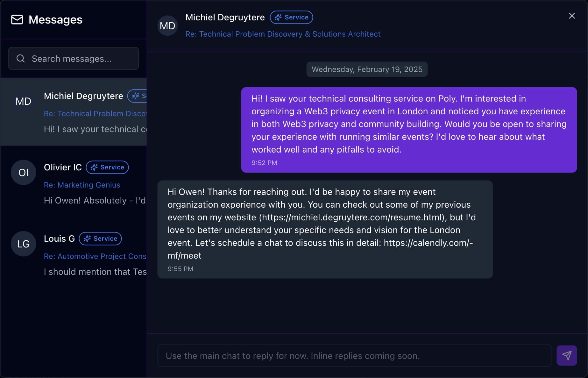Screen dimensions: 588x378
Task: Open the Technical Problem Discovery subject link in header
Action: (x=283, y=34)
